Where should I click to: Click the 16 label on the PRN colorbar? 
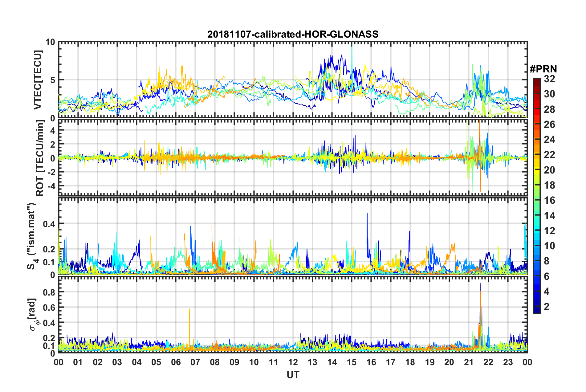549,200
